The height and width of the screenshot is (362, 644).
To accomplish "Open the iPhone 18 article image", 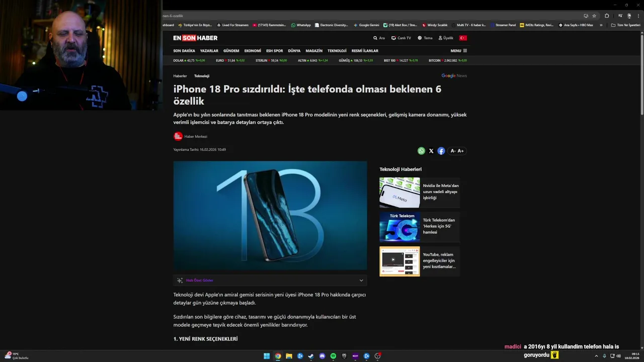I will pyautogui.click(x=270, y=216).
